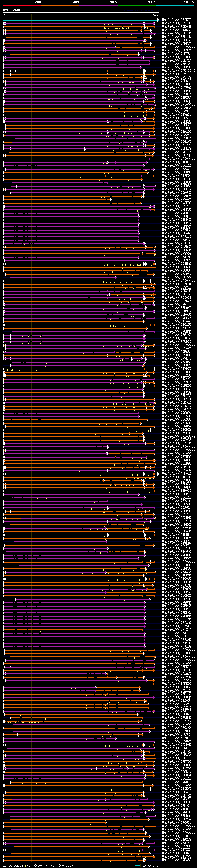
Task: Select hit UniRef100_Q6ND96
Action: tap(177, 460)
